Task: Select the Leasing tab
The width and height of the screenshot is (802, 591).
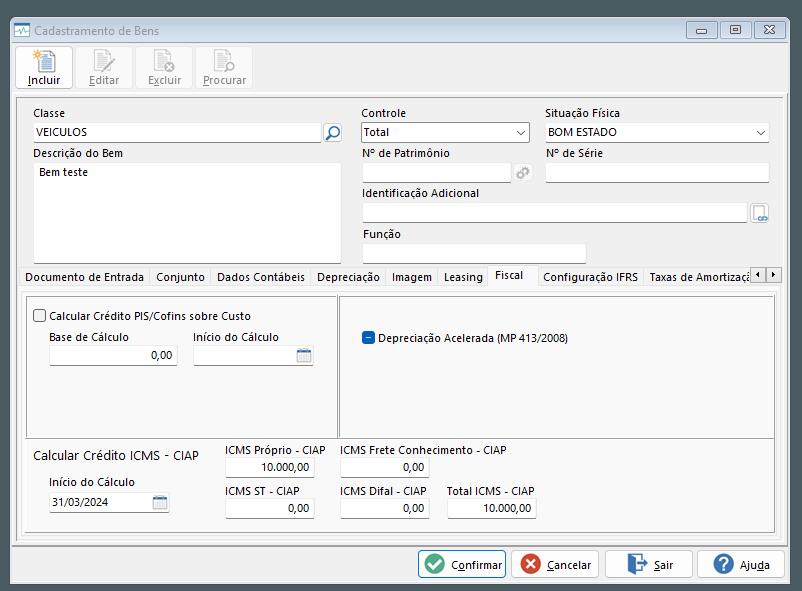Action: (463, 277)
